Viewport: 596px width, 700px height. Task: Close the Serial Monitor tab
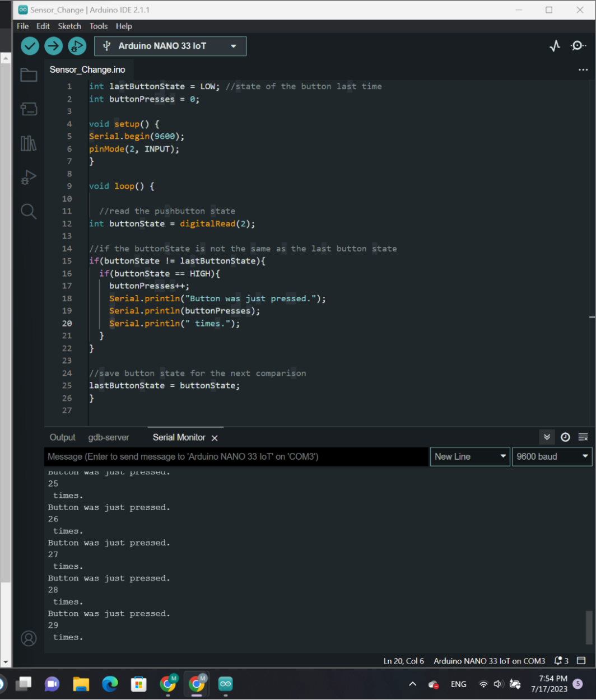pos(215,438)
